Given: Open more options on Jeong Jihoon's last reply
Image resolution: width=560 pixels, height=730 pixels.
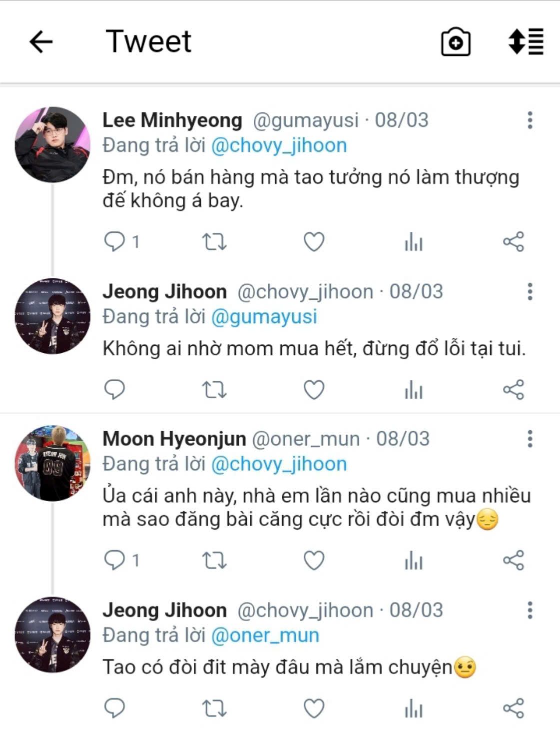Looking at the screenshot, I should point(530,610).
